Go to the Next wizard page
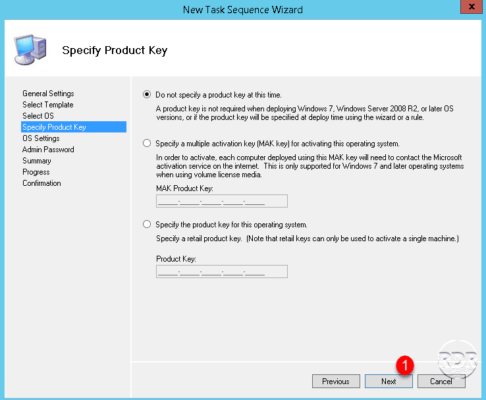The width and height of the screenshot is (486, 400). [389, 381]
